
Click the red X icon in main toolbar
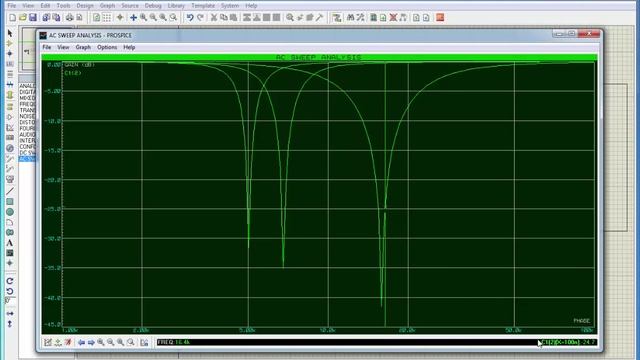(393, 18)
